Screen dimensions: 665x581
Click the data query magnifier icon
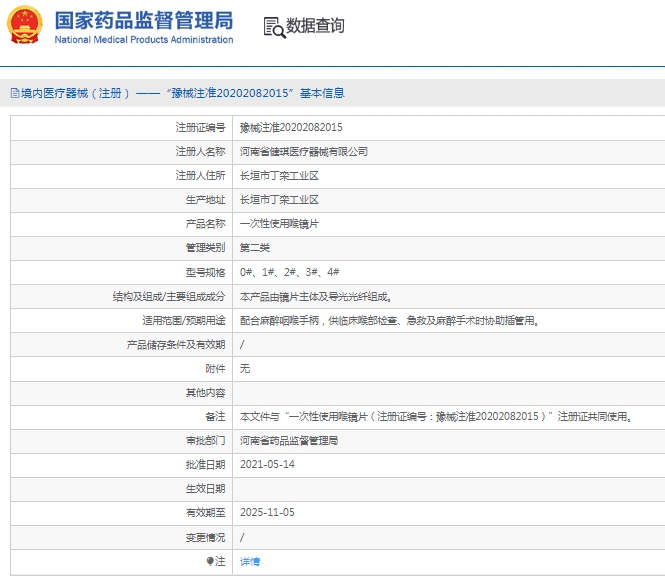275,28
